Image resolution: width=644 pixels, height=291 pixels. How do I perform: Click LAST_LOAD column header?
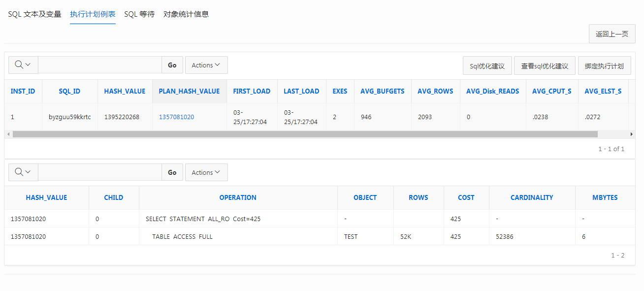301,91
